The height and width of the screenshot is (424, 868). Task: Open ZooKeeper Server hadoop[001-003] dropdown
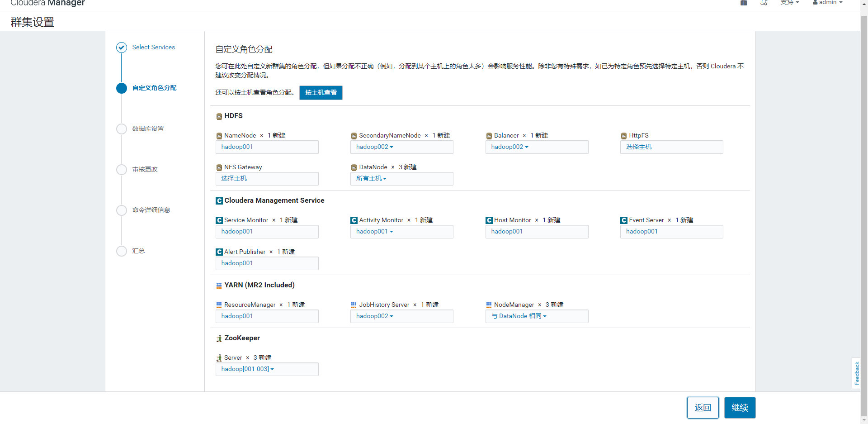tap(247, 369)
